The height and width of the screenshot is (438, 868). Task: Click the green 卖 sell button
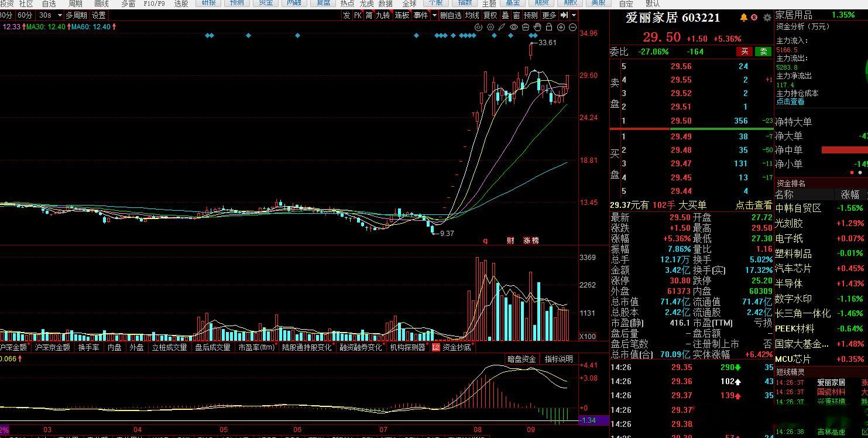pos(763,52)
